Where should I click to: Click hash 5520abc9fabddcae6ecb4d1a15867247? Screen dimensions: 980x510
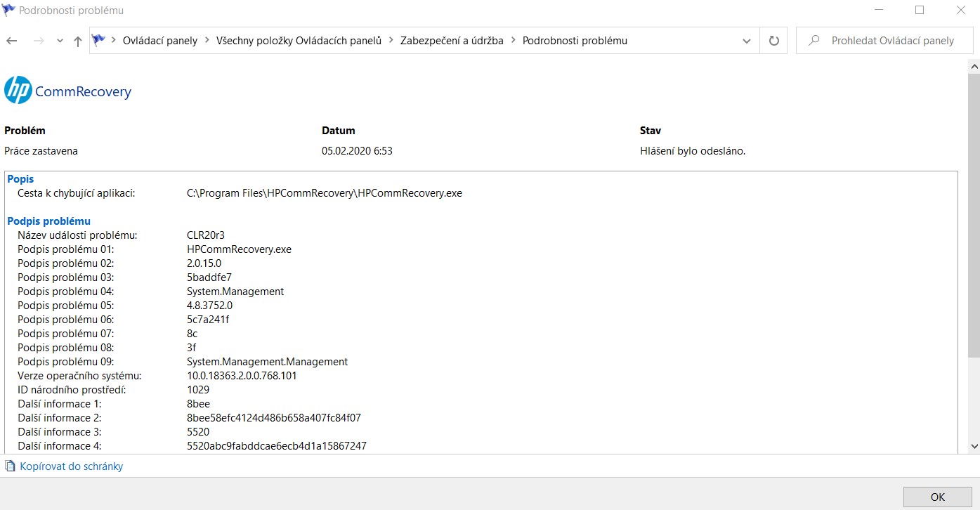click(277, 446)
